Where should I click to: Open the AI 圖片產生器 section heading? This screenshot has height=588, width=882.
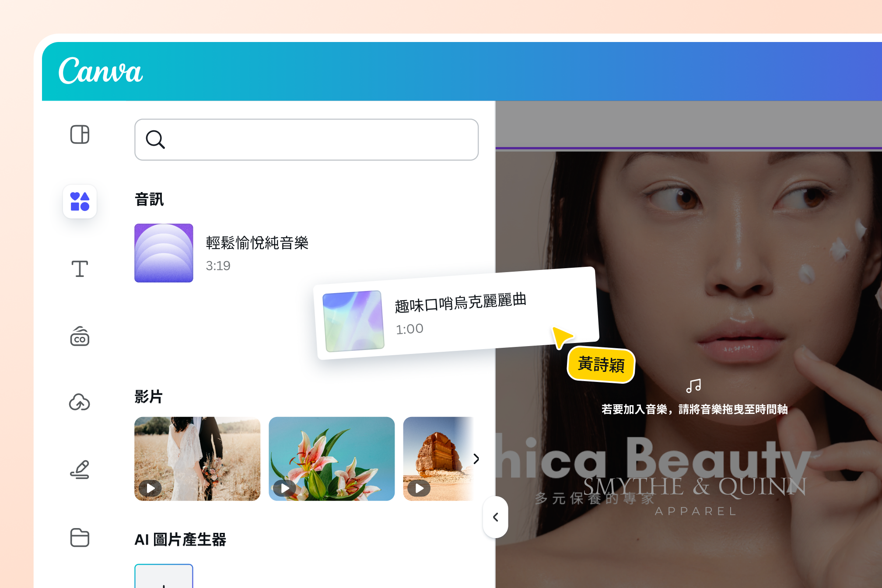pyautogui.click(x=180, y=539)
